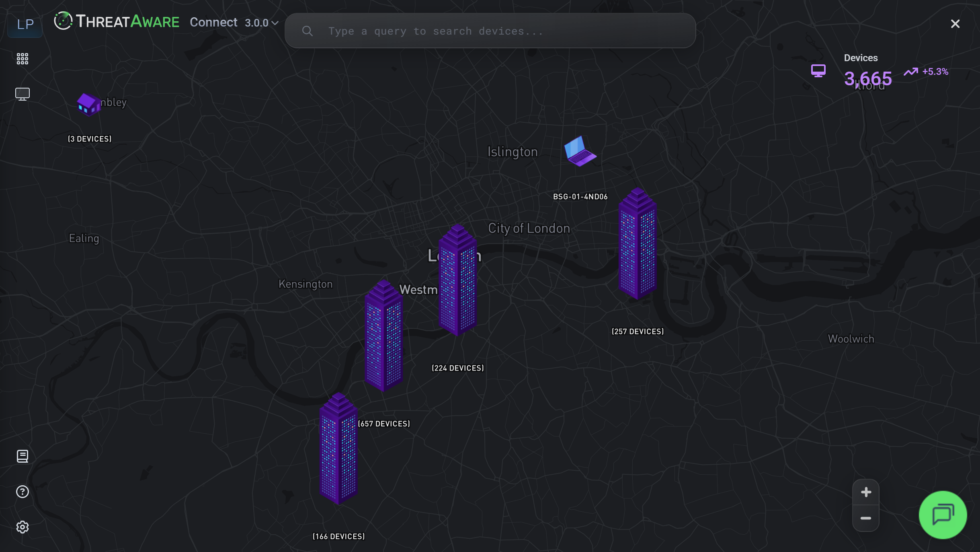Select the BSG-01-4ND06 laptop marker
Screen dimensions: 980x552
point(580,152)
